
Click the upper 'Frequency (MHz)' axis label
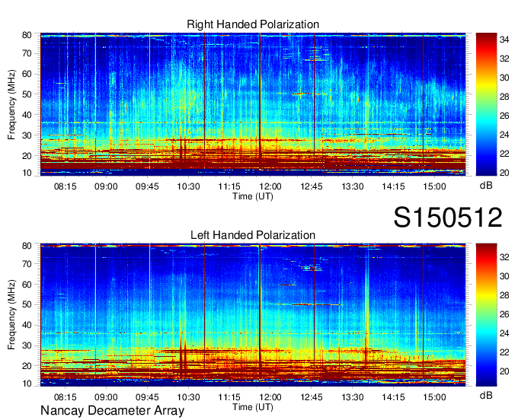[x=11, y=104]
